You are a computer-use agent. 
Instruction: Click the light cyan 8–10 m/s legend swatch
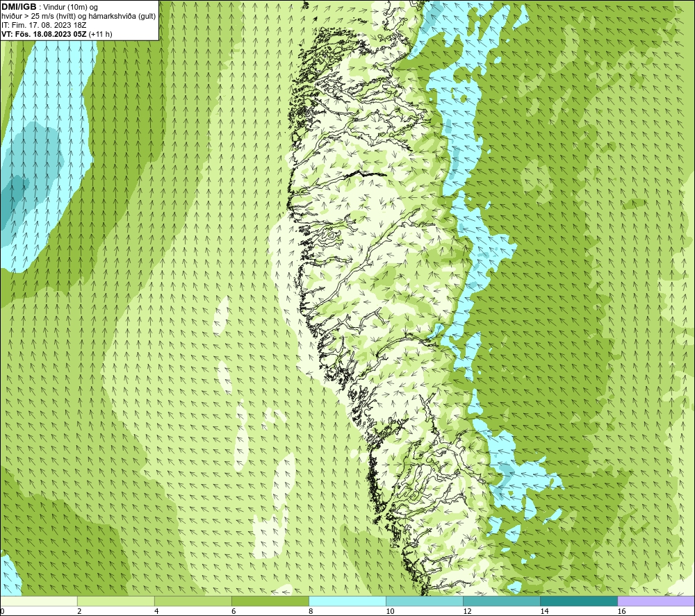click(347, 601)
